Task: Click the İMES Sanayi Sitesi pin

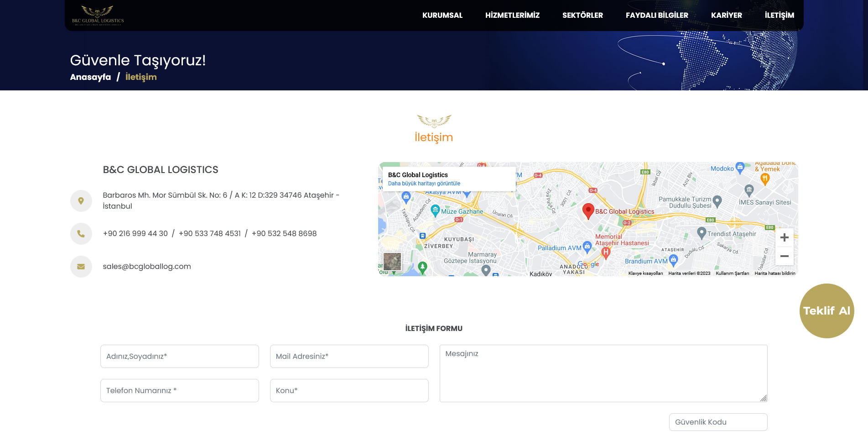Action: [x=749, y=190]
